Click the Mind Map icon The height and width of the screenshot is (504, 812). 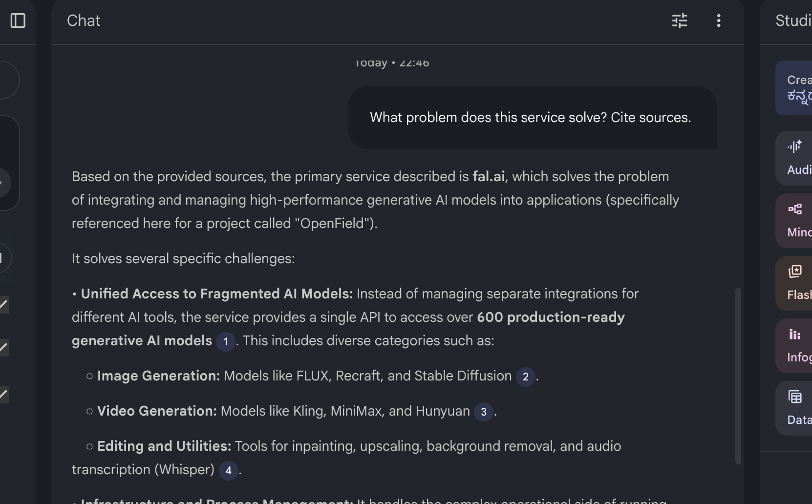(x=795, y=209)
